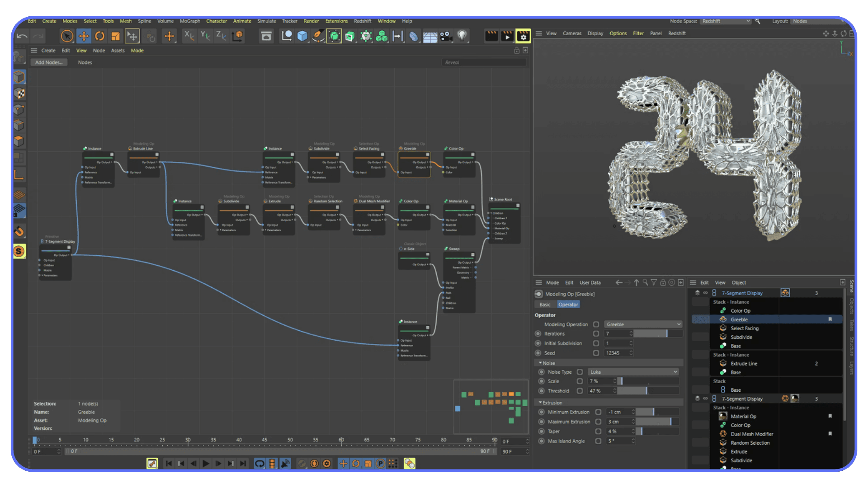Open the Noise Type dropdown set to Luka
868x488 pixels.
633,371
